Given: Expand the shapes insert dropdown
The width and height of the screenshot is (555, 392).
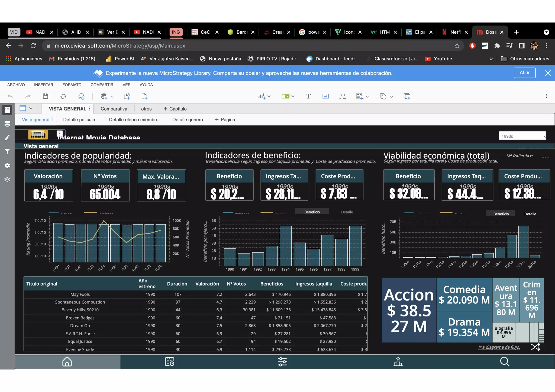Looking at the screenshot, I should tap(392, 96).
